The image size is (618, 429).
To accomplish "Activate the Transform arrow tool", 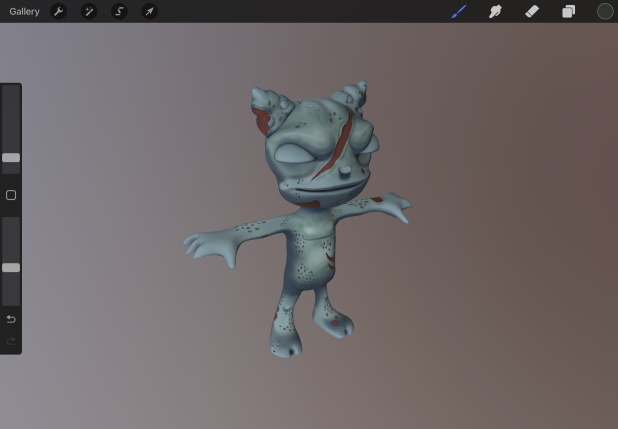I will coord(150,11).
